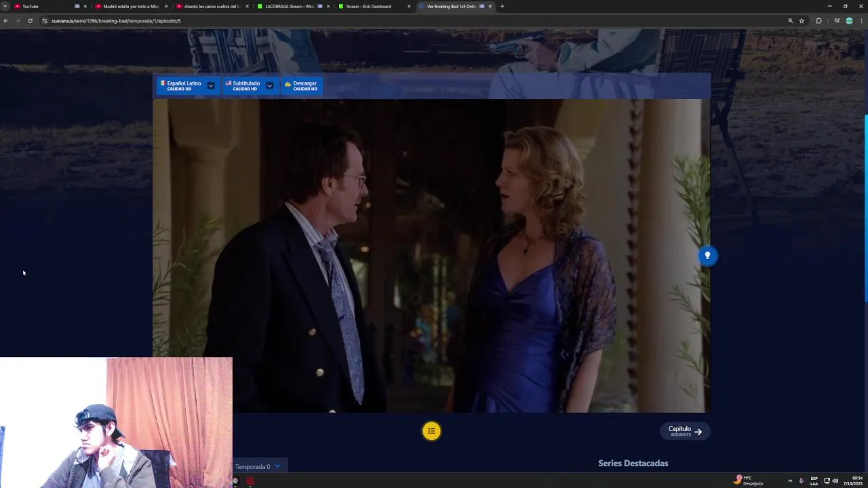Viewport: 868px width, 488px height.
Task: Click the page vertical scrollbar thumb
Action: 866,208
